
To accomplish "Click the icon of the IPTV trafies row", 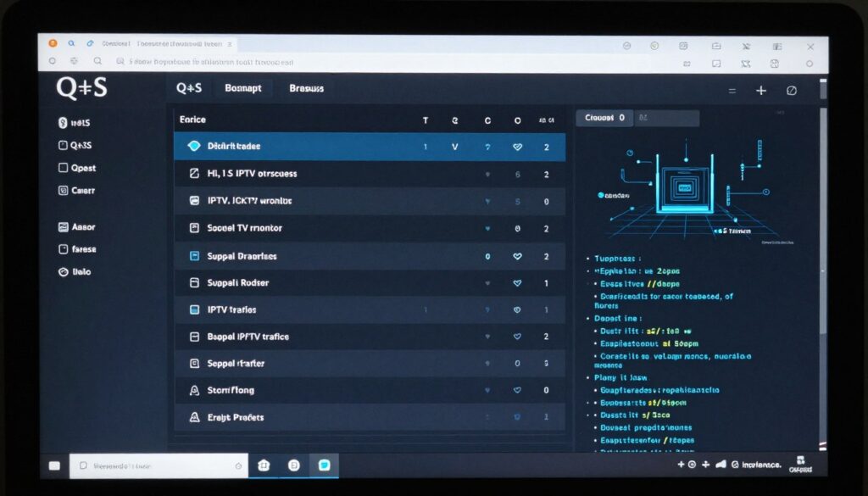I will (194, 310).
